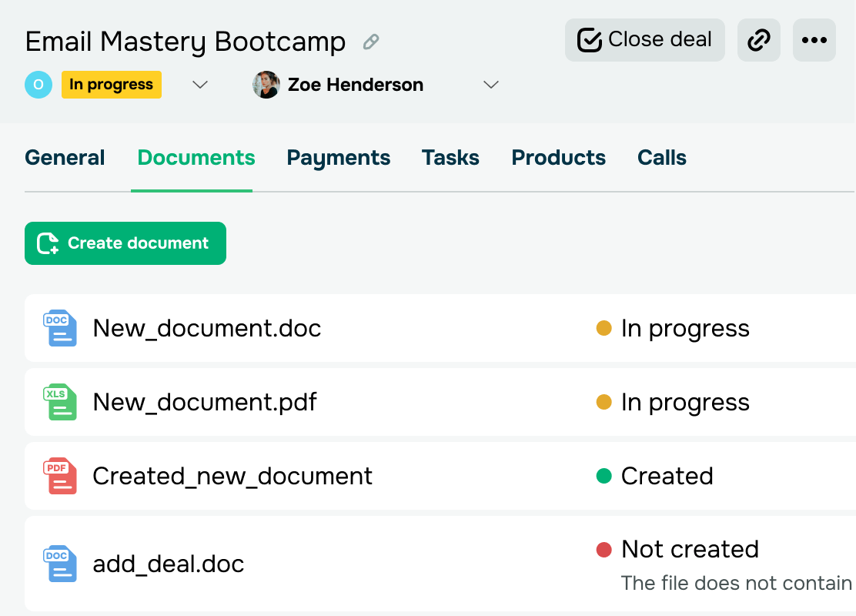
Task: Open the Created_new_document file name
Action: (232, 476)
